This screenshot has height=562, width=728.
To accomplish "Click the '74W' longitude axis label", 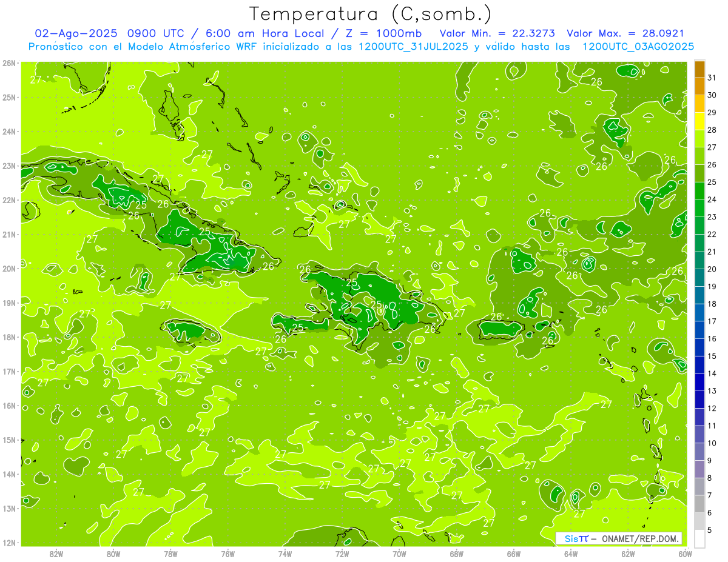I will pos(285,554).
